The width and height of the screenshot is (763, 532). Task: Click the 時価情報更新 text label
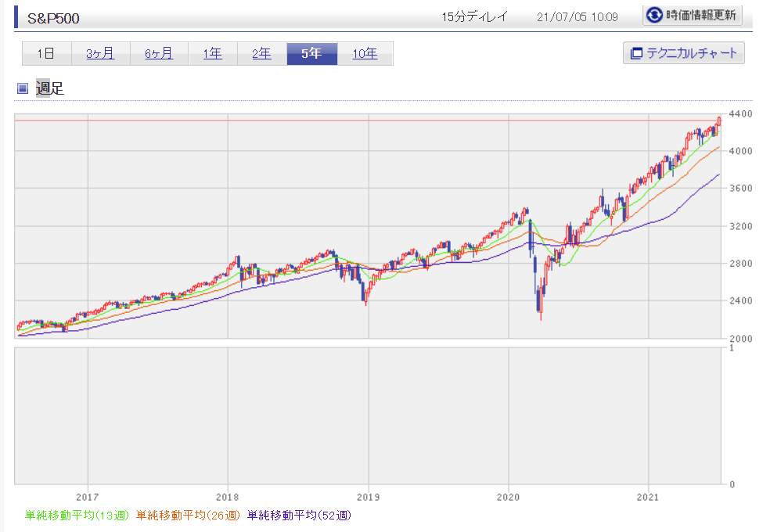click(700, 15)
